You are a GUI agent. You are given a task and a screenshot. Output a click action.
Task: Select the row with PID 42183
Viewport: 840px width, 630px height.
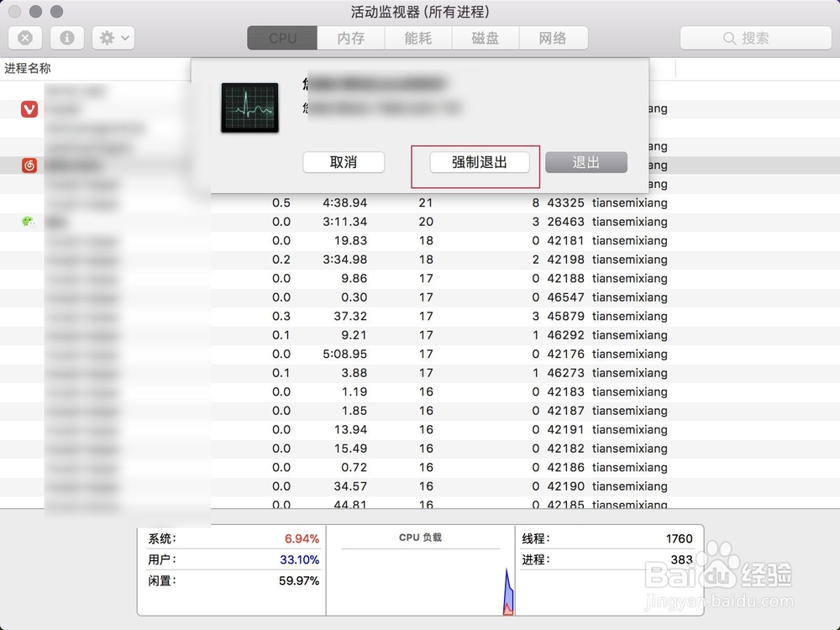[420, 391]
